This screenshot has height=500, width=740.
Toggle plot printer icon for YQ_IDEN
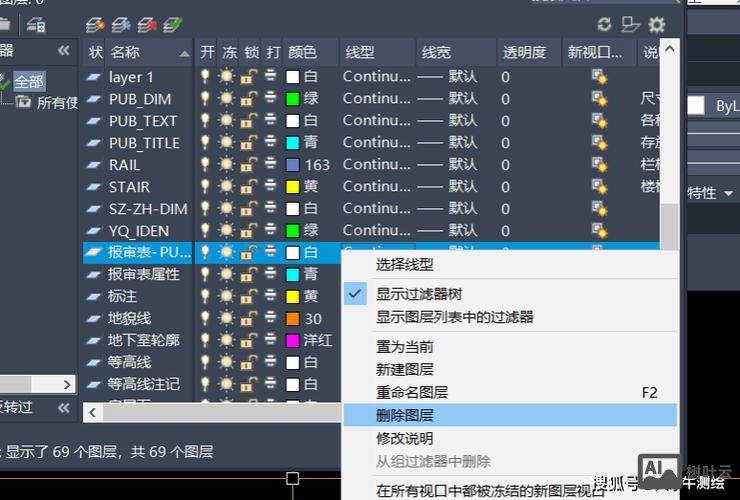[270, 230]
